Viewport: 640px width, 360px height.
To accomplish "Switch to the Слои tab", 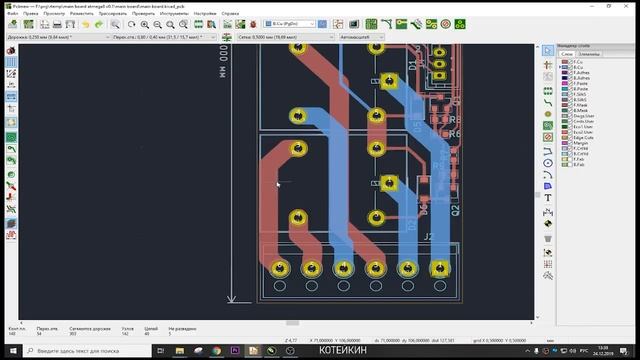I will click(x=567, y=54).
